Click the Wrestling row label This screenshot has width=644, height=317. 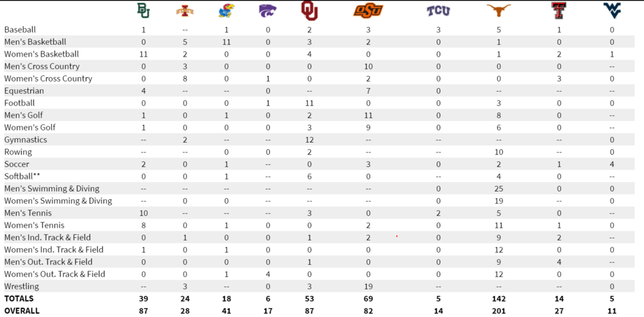point(21,286)
